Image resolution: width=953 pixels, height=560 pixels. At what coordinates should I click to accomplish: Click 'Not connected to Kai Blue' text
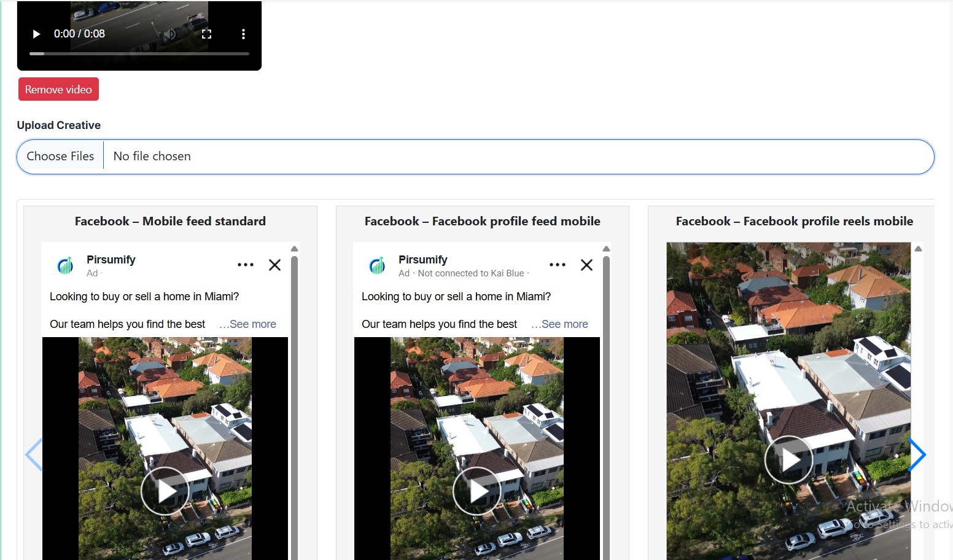pos(471,273)
